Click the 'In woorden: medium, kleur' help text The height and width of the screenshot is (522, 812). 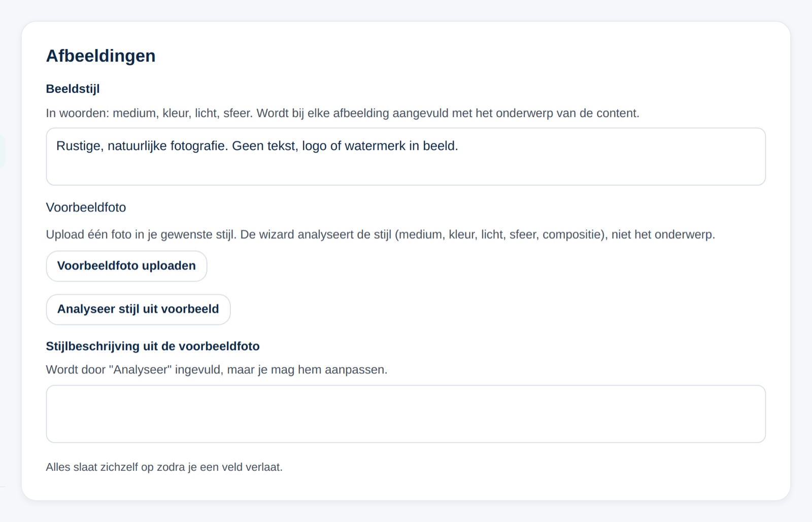pos(343,113)
